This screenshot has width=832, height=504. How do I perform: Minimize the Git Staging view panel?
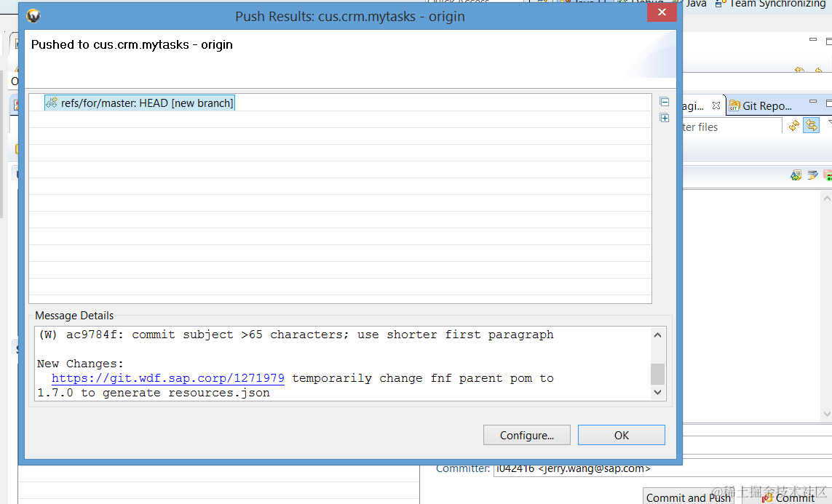(812, 101)
